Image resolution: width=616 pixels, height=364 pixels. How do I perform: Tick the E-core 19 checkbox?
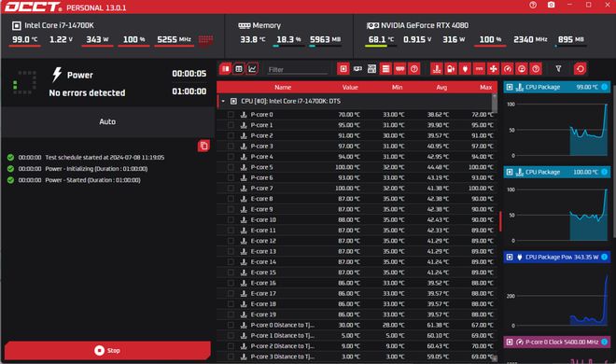pos(231,315)
